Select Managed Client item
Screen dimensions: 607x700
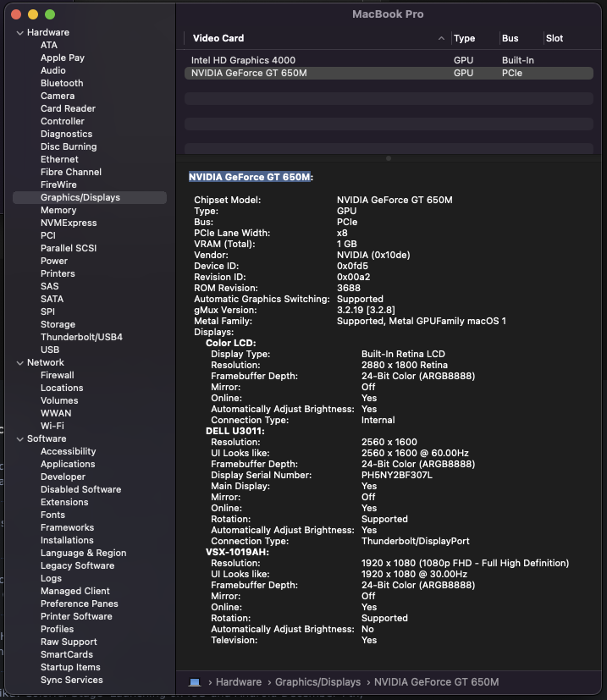click(x=75, y=591)
